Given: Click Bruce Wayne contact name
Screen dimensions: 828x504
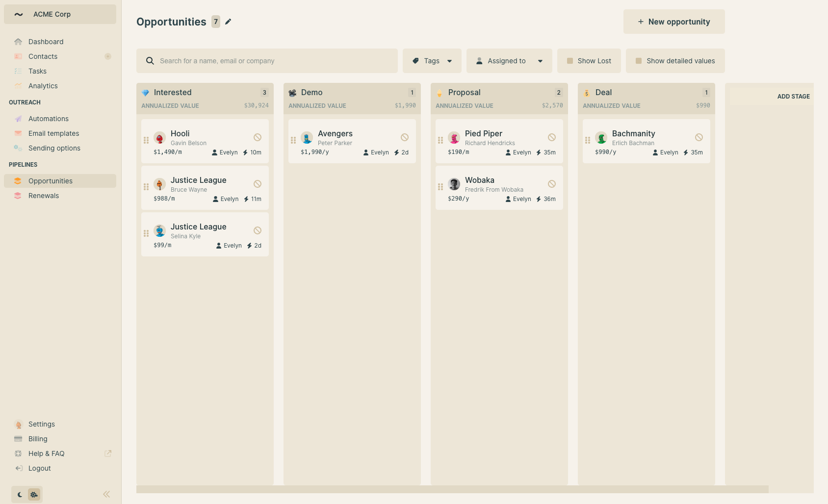Looking at the screenshot, I should (189, 190).
